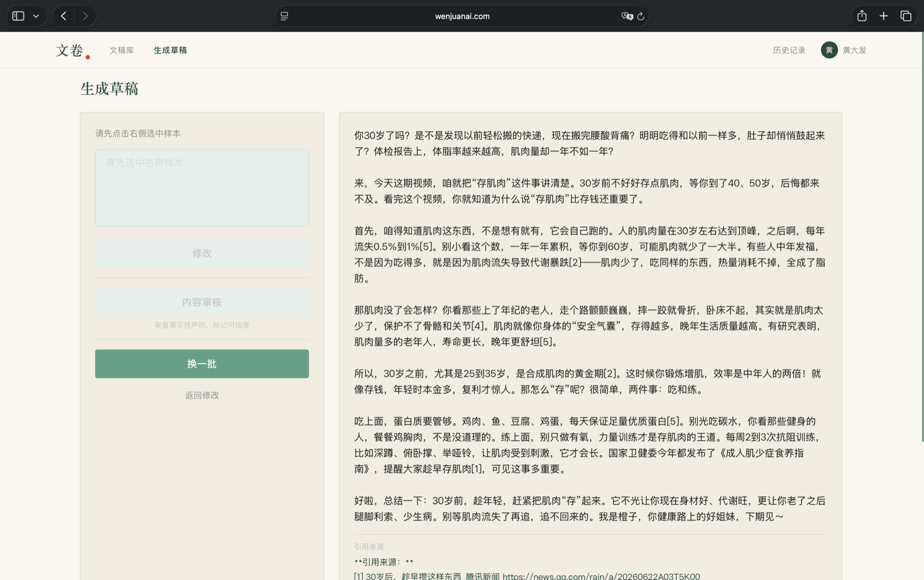Open the translate icon in address bar
Image resolution: width=924 pixels, height=580 pixels.
click(627, 16)
